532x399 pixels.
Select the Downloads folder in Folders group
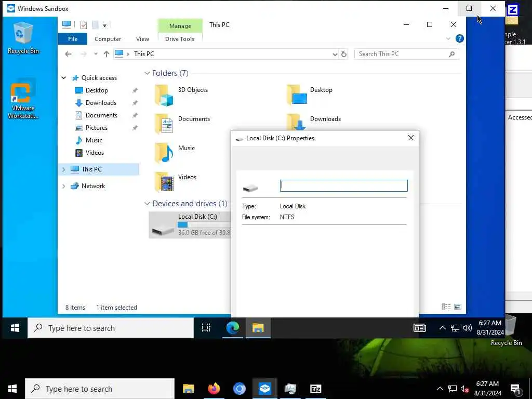pos(314,123)
